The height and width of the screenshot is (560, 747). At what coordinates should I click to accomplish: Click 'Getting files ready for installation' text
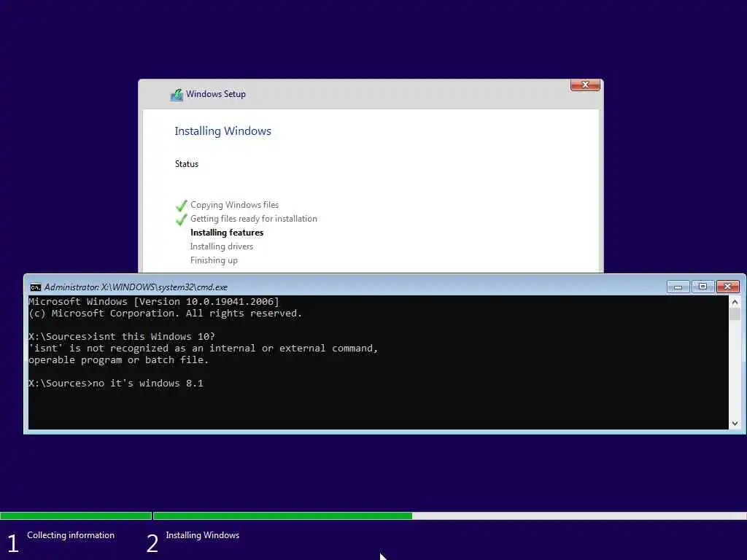click(253, 219)
